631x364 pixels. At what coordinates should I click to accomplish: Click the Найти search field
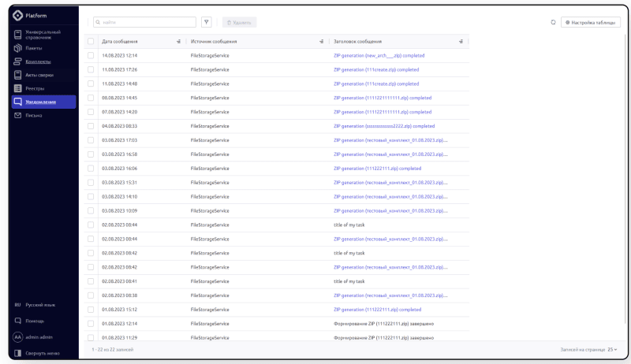tap(146, 22)
